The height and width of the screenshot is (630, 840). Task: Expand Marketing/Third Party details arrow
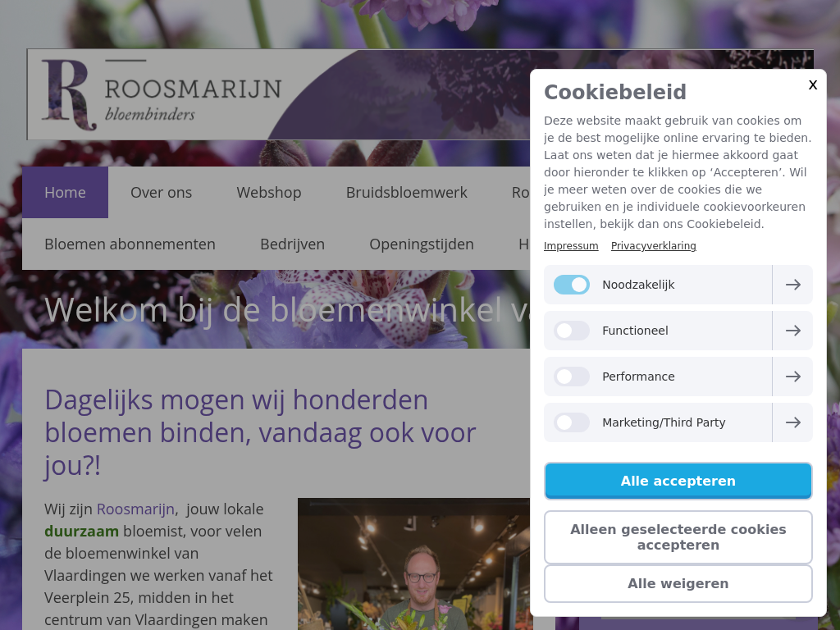click(x=793, y=422)
